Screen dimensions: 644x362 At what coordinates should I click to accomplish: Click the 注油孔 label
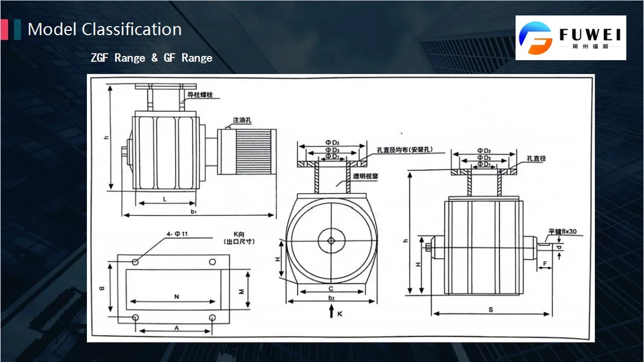[x=242, y=119]
